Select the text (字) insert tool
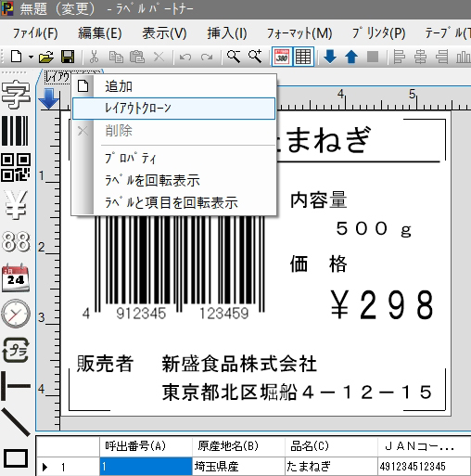471x476 pixels. [16, 95]
